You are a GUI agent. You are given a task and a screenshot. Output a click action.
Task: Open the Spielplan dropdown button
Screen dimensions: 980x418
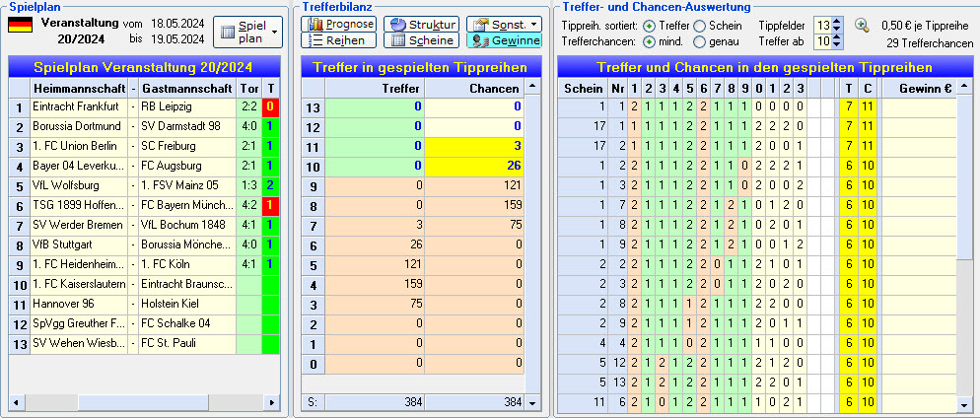point(248,32)
